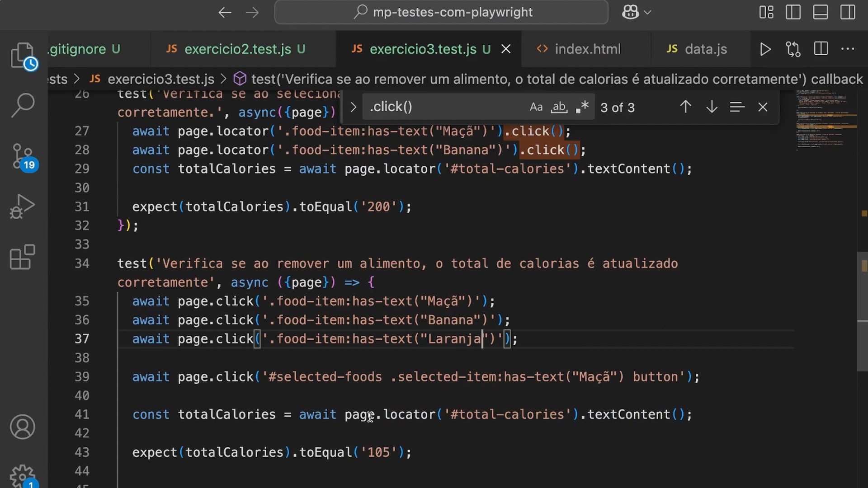Toggle Use Regular Expression in find widget
This screenshot has width=868, height=488.
pyautogui.click(x=582, y=107)
